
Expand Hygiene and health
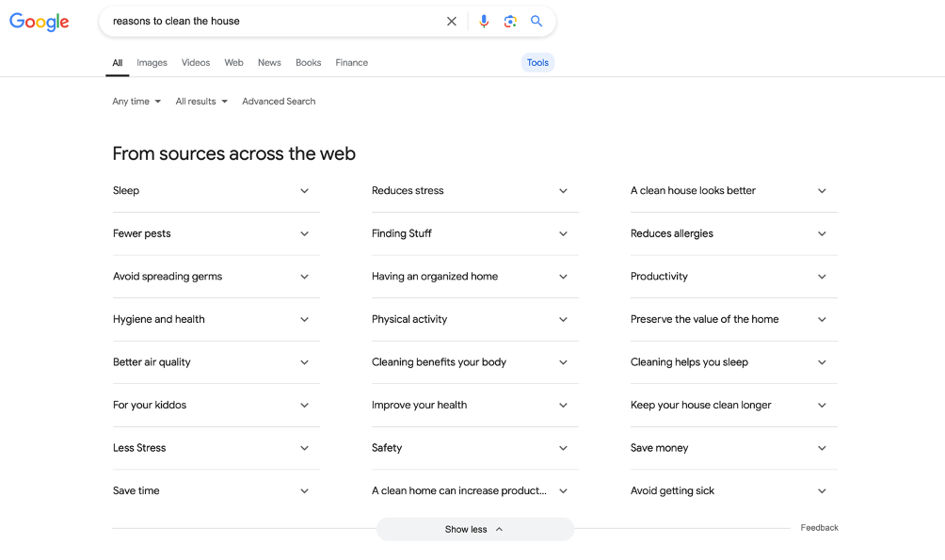(216, 319)
